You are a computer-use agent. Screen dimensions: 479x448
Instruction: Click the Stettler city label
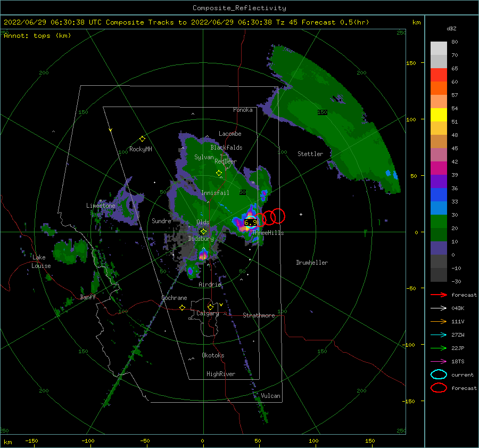click(310, 154)
